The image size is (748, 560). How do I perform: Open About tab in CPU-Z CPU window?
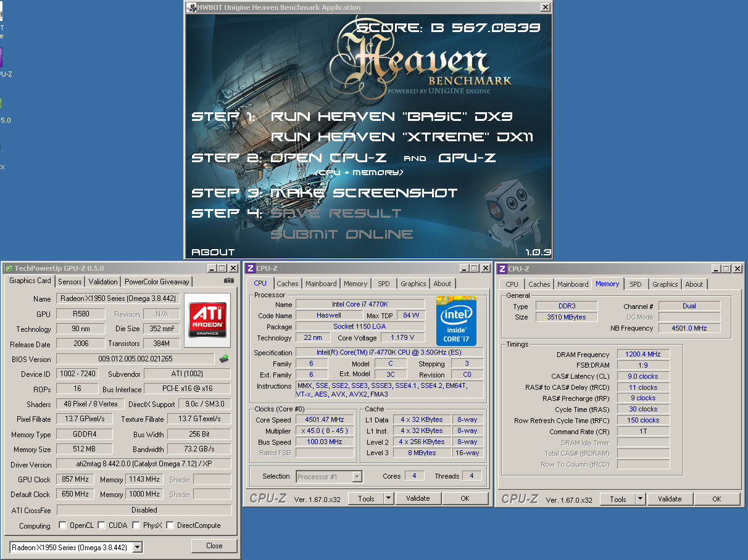point(442,284)
